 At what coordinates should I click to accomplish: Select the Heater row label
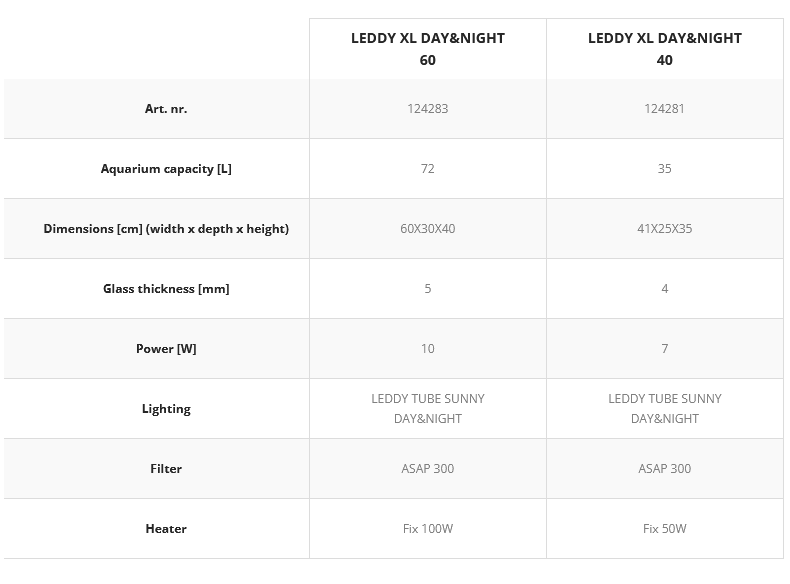point(166,529)
